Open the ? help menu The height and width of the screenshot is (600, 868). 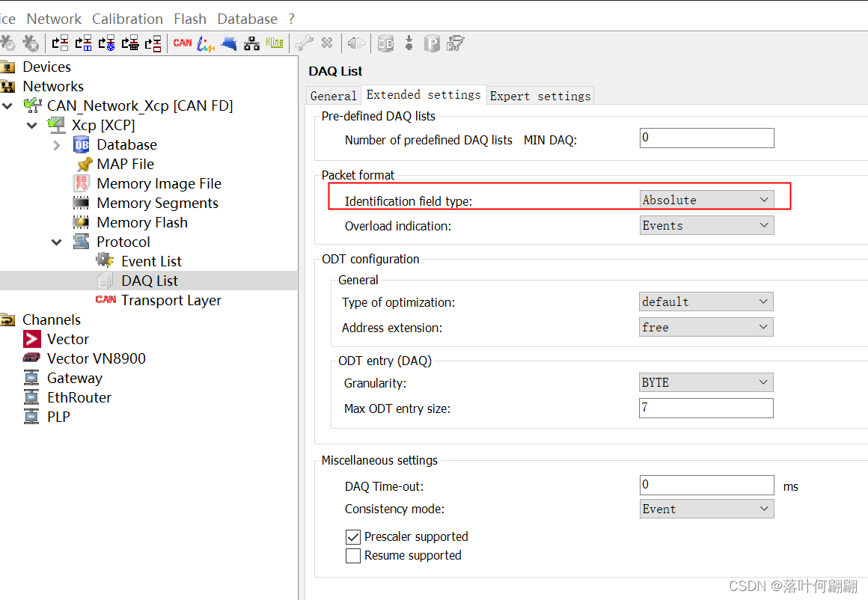[x=292, y=19]
